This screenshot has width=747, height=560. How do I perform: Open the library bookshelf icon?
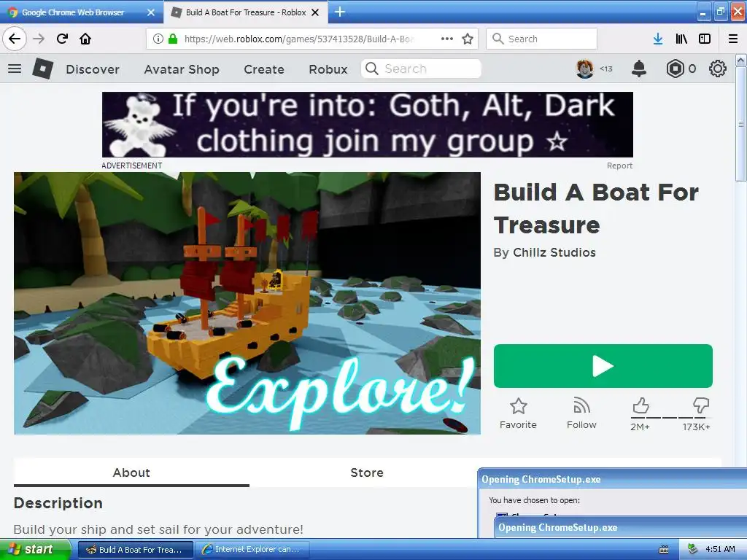coord(681,39)
